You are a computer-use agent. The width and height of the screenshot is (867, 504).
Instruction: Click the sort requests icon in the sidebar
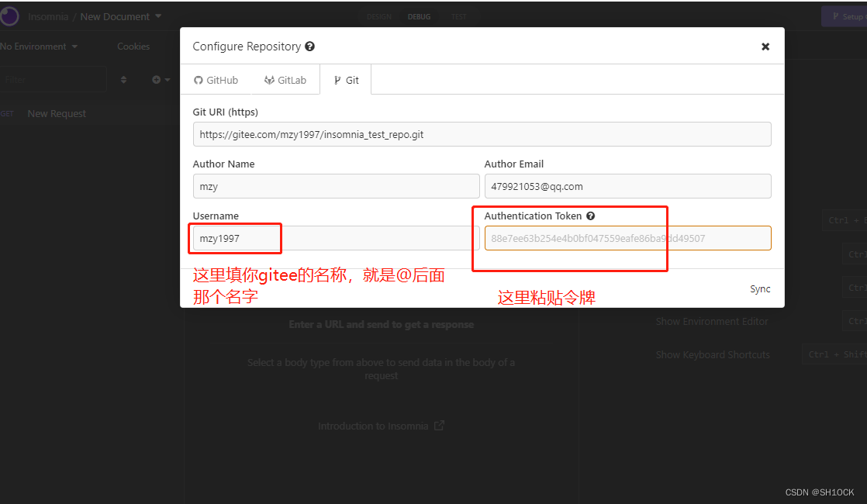(123, 79)
